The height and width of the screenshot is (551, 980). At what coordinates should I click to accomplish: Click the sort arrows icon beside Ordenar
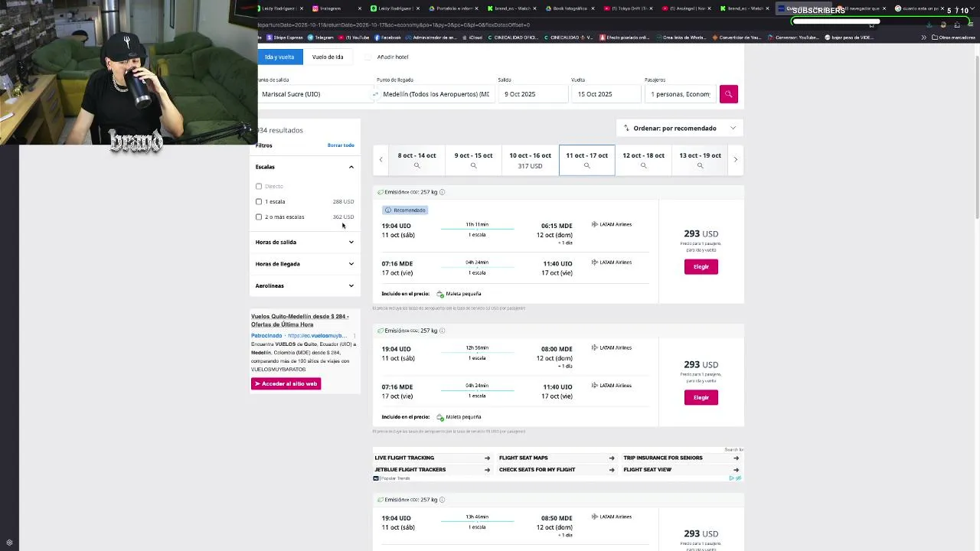(626, 128)
